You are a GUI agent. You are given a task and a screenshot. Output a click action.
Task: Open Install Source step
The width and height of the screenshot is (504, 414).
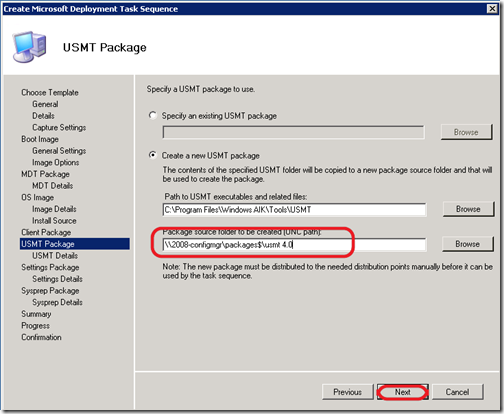pos(54,221)
